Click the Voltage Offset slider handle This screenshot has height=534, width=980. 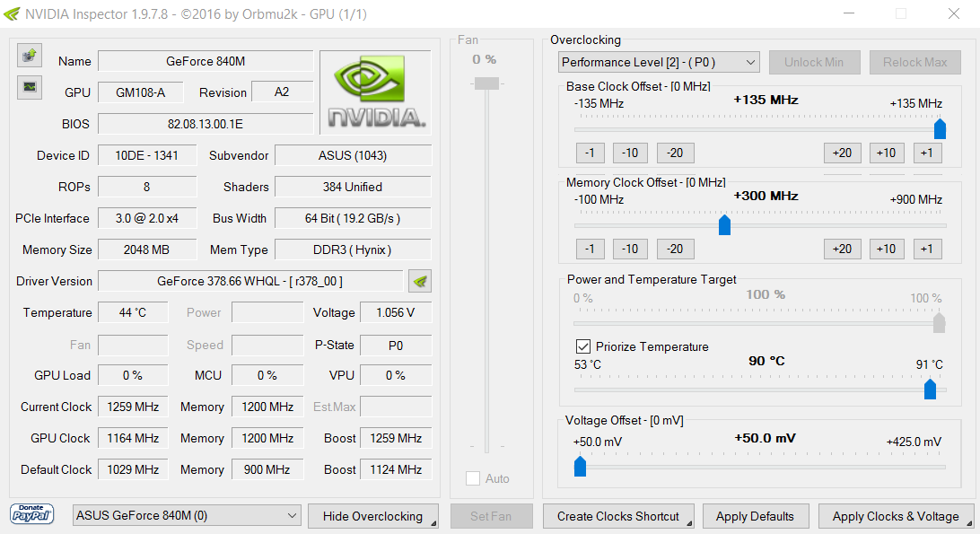[x=580, y=466]
